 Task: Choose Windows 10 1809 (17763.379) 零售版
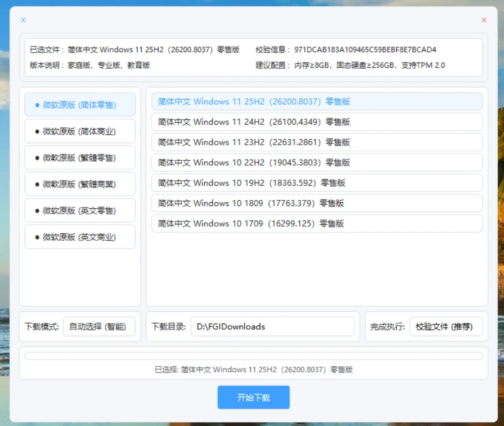[x=317, y=203]
